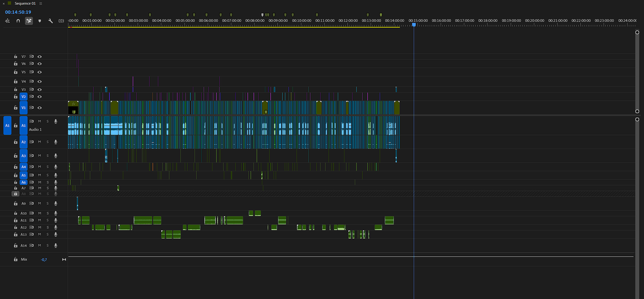644x299 pixels.
Task: Toggle sync lock on track A2
Action: point(32,142)
